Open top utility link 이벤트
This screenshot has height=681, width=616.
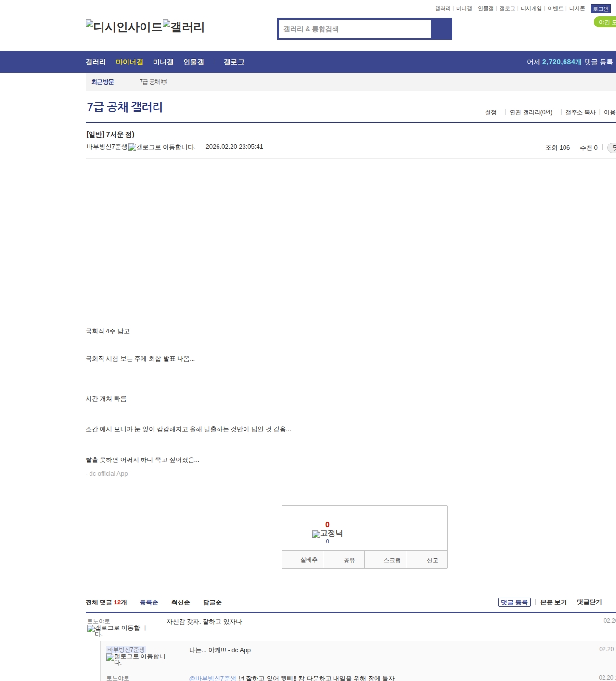555,9
